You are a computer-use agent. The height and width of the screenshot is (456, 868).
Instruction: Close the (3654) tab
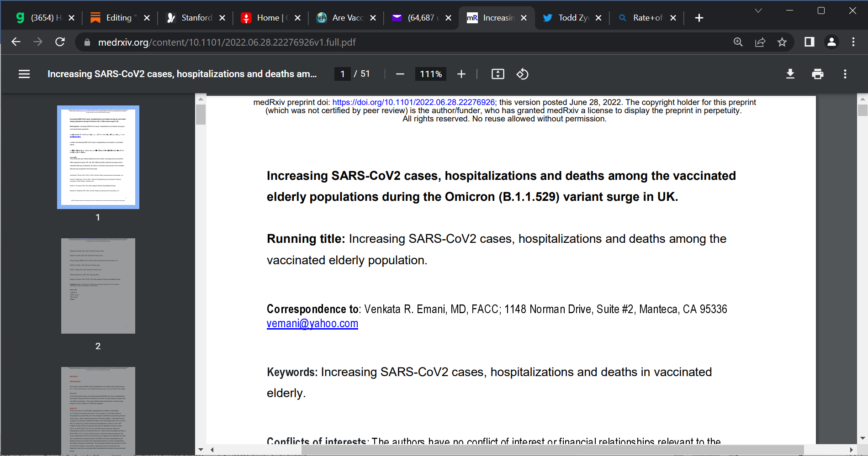tap(71, 18)
